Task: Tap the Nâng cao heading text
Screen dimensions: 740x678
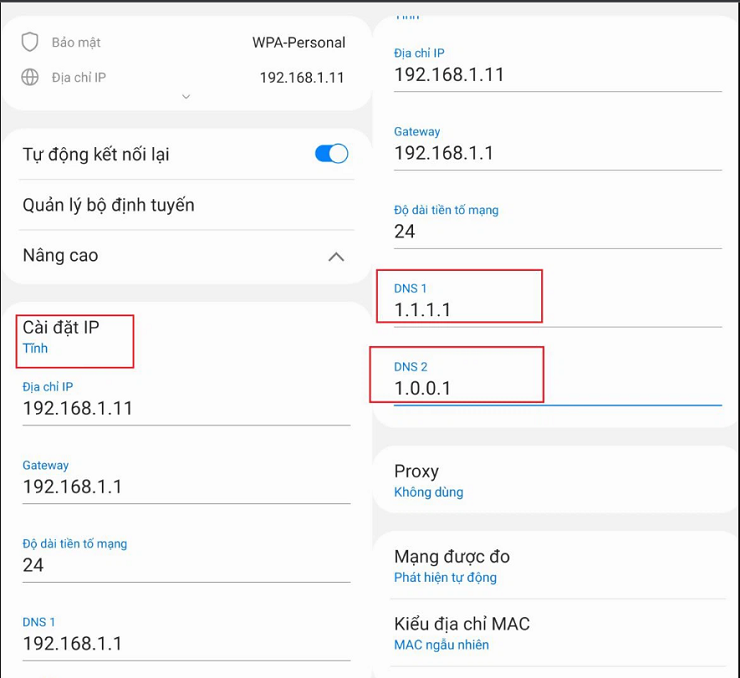Action: [60, 256]
